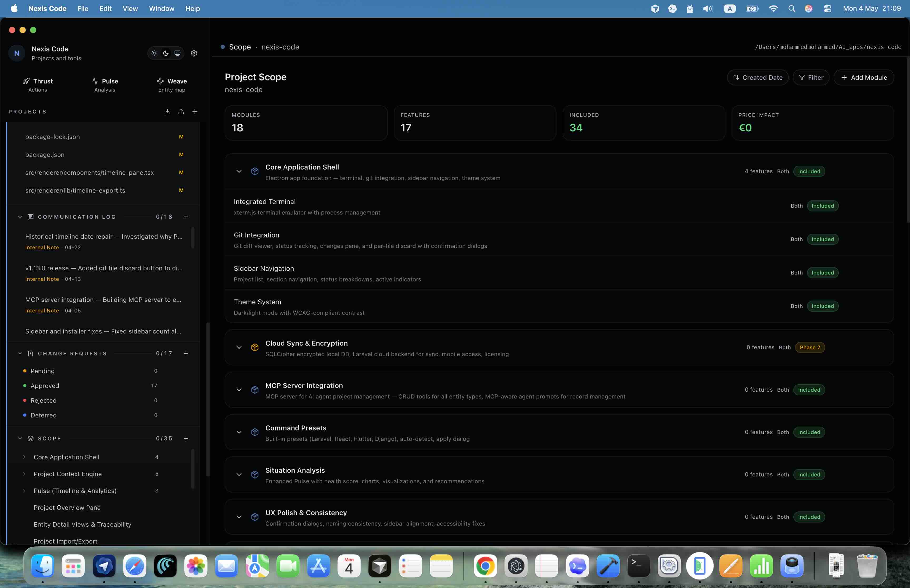The width and height of the screenshot is (910, 588).
Task: Click the cube icon on the Command Presets module
Action: click(255, 432)
